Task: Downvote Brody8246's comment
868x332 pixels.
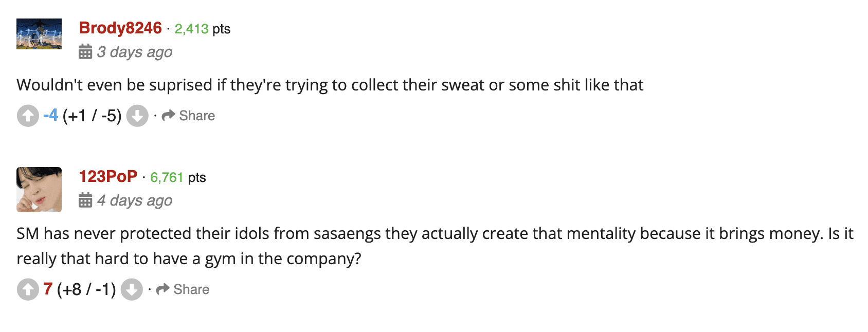Action: (x=137, y=116)
